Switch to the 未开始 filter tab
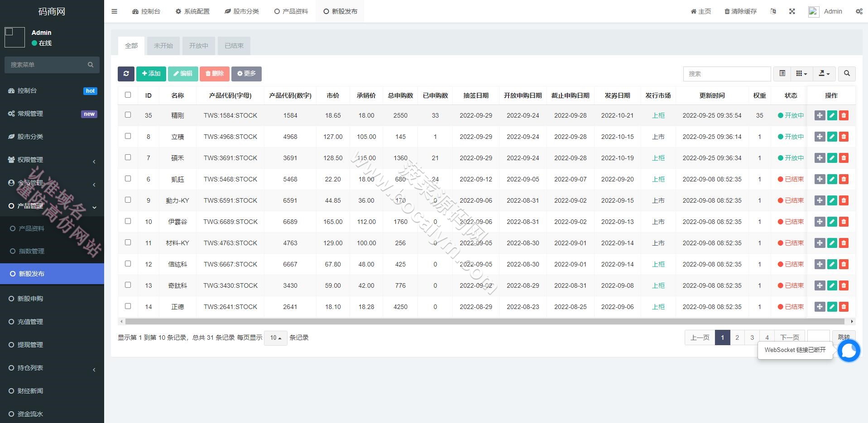The width and height of the screenshot is (868, 423). (x=163, y=46)
